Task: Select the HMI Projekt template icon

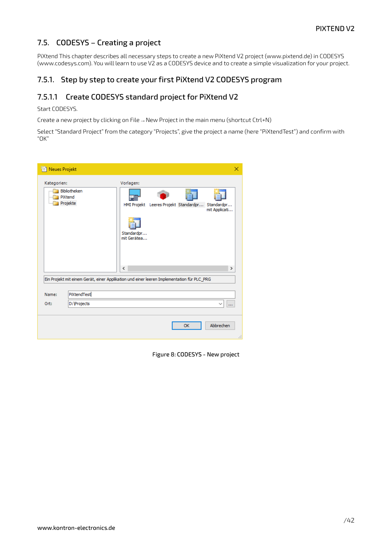Action: (x=135, y=195)
